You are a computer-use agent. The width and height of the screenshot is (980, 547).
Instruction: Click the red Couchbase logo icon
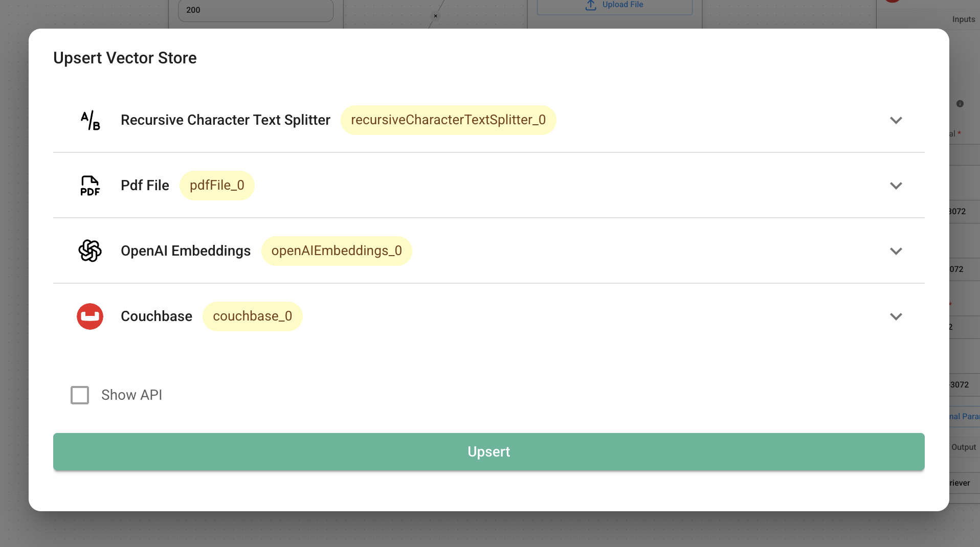90,316
